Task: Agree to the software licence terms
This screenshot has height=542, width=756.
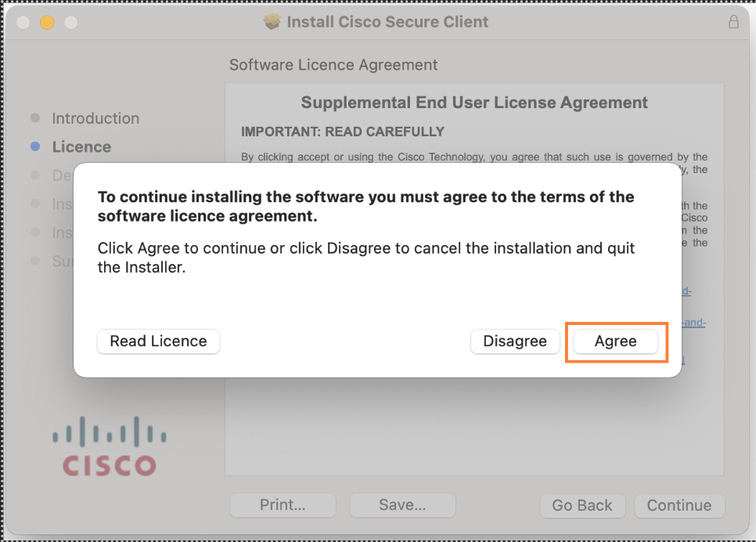Action: point(615,341)
